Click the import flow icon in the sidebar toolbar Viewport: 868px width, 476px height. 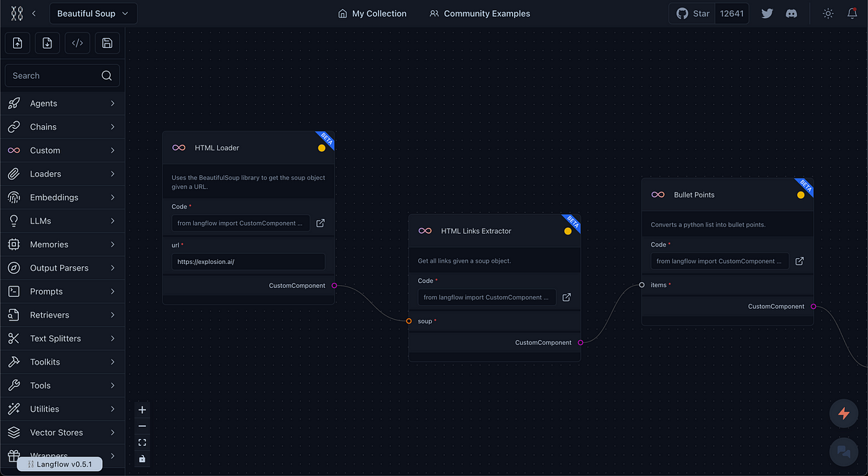click(x=17, y=43)
